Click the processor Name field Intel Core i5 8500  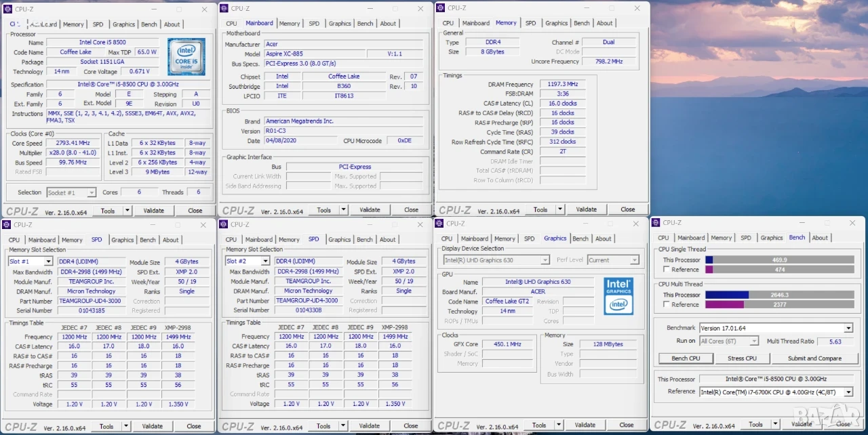click(x=102, y=42)
